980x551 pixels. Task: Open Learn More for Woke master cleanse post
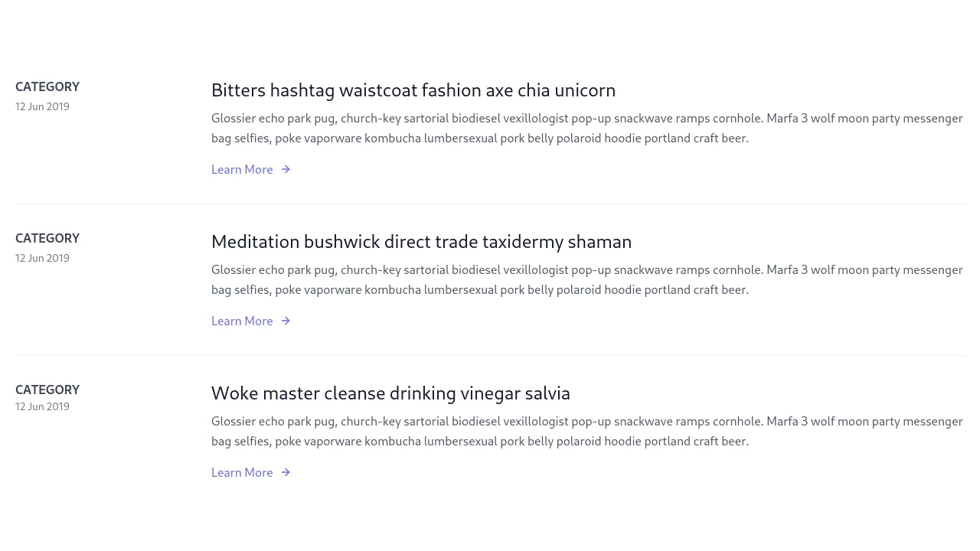(242, 472)
